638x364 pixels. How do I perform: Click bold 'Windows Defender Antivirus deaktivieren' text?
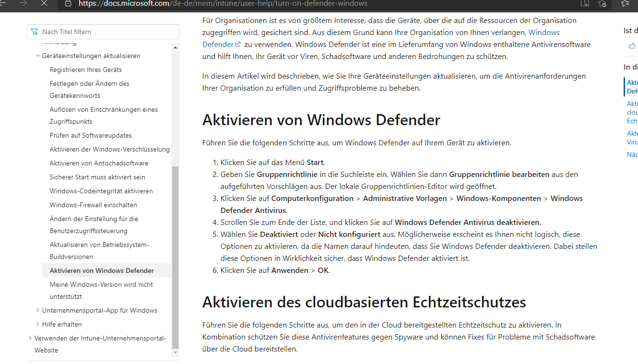tap(467, 222)
